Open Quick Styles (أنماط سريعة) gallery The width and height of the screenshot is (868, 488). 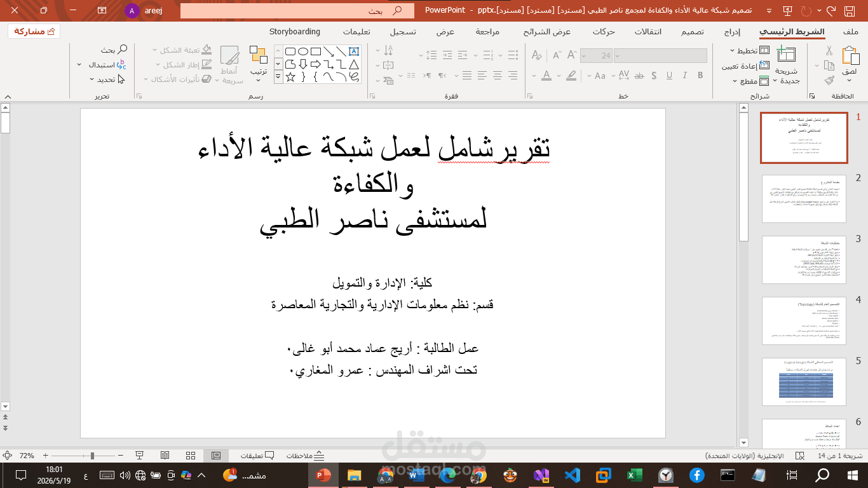(x=229, y=65)
